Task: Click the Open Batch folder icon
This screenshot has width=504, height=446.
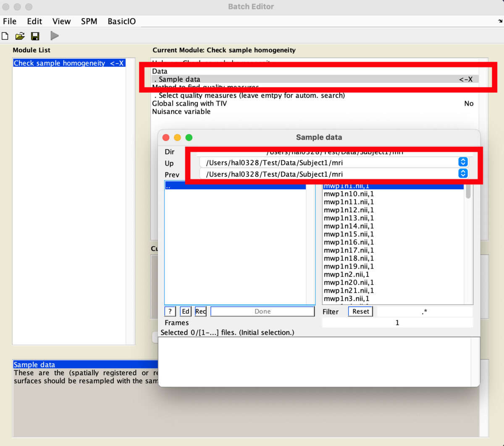Action: (x=20, y=36)
